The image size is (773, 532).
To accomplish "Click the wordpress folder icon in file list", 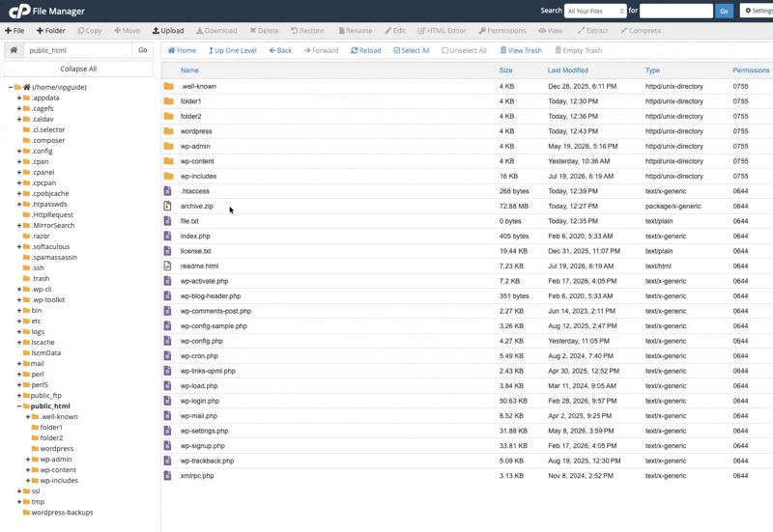I will [x=168, y=131].
